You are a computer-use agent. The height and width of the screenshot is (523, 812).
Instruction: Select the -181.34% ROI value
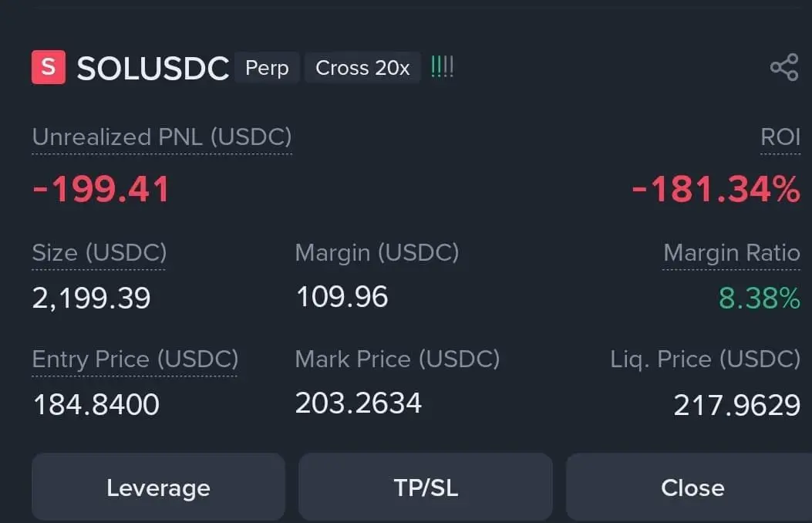(x=716, y=189)
